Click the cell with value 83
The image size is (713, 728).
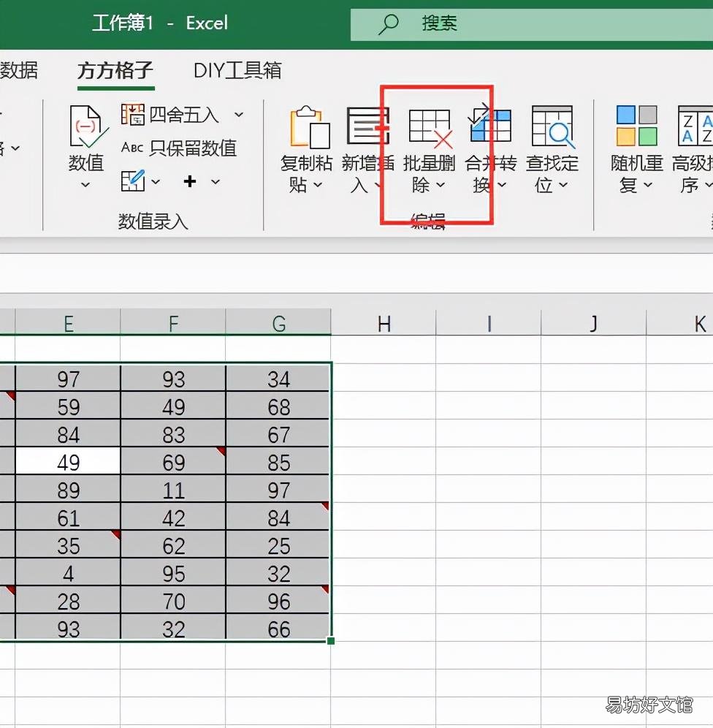pyautogui.click(x=173, y=433)
